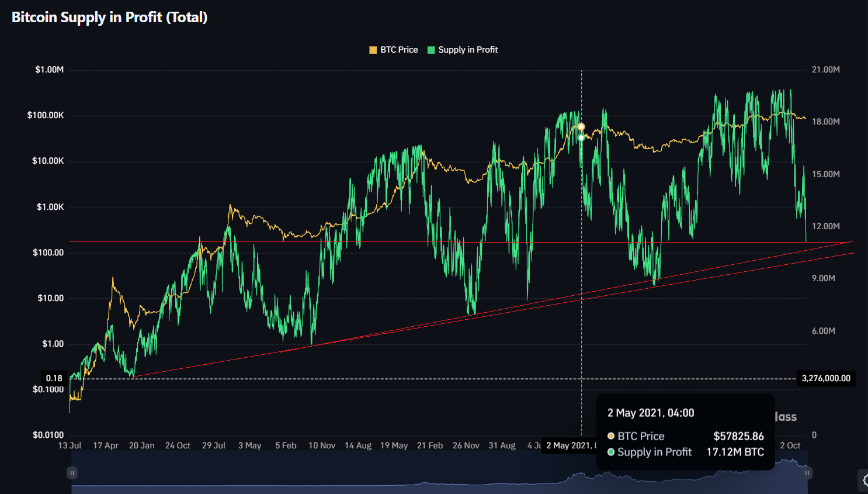868x494 pixels.
Task: Click the 2 Oct x-axis tick label
Action: coord(790,445)
